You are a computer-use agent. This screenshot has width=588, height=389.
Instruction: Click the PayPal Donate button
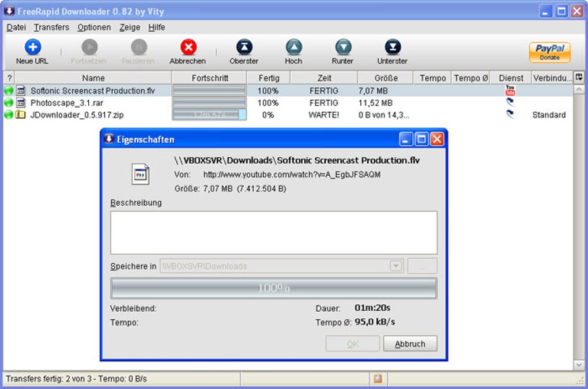549,52
